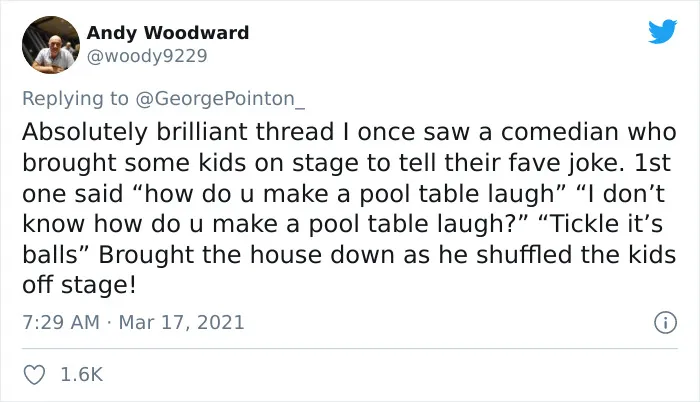Click the "off stage!" closing line
The height and width of the screenshot is (402, 700).
coord(79,285)
